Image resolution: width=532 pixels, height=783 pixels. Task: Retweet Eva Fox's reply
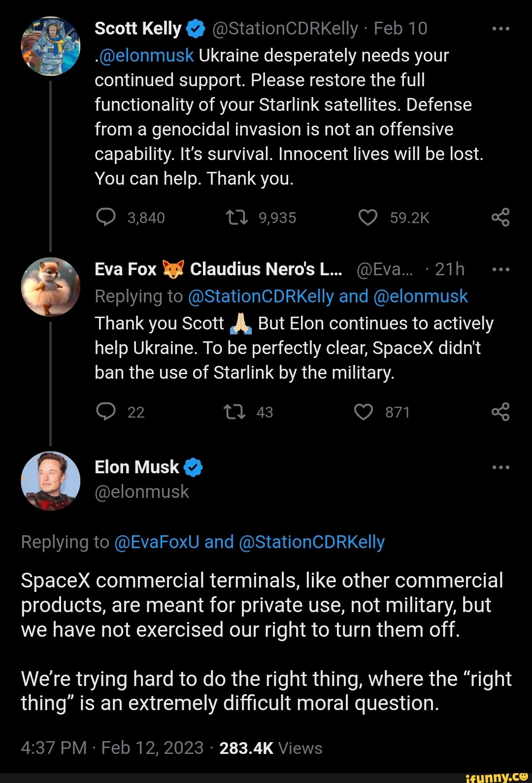[x=234, y=412]
